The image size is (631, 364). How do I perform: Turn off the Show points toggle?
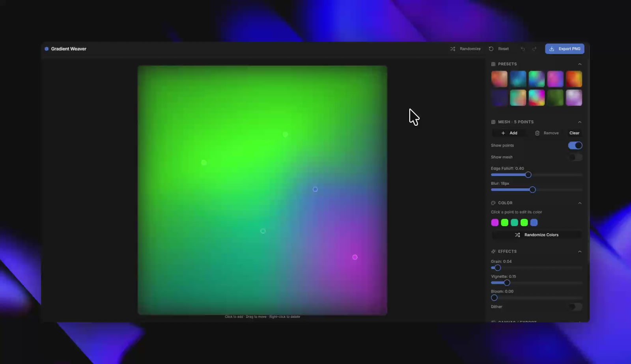[575, 146]
